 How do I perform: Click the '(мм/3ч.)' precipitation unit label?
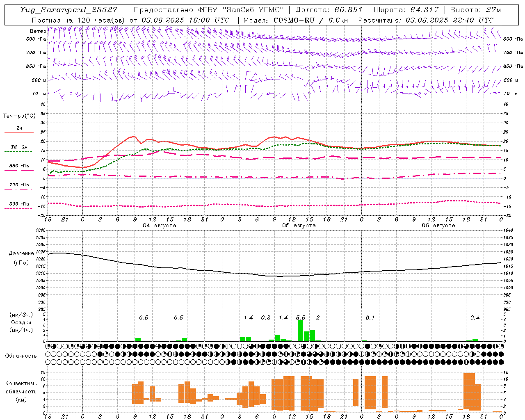pyautogui.click(x=21, y=315)
